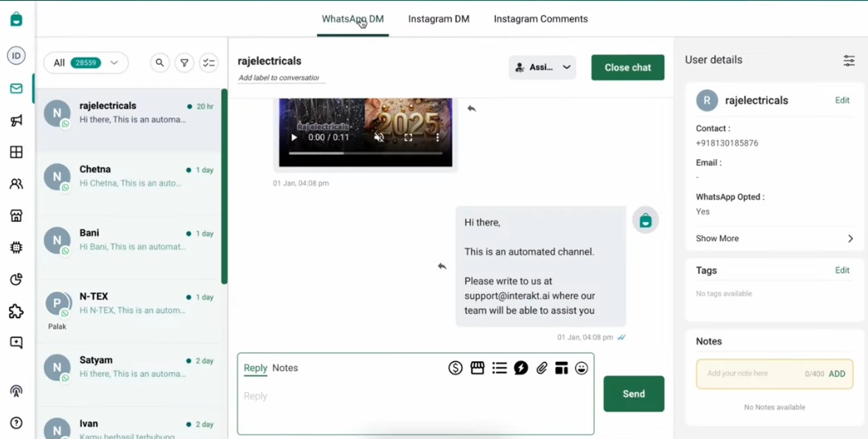The width and height of the screenshot is (868, 439).
Task: Switch to the Instagram DM tab
Action: pos(439,19)
